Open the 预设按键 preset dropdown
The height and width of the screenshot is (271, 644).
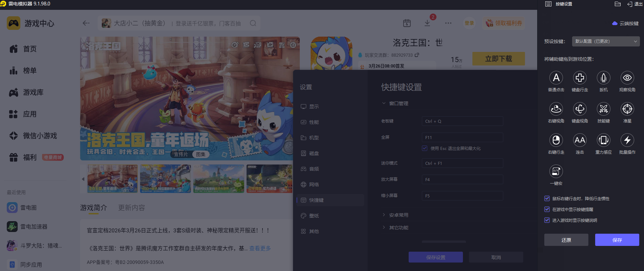[606, 41]
